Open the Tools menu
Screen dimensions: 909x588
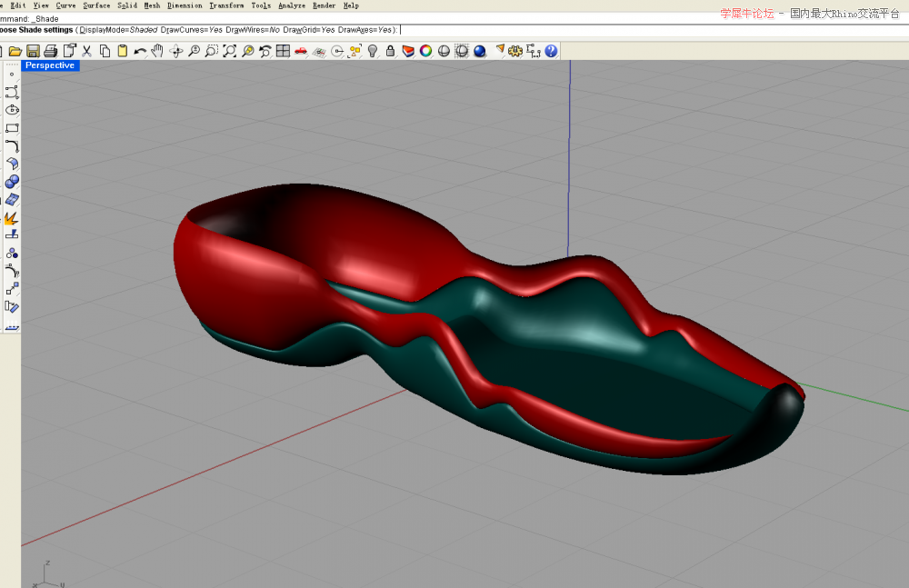coord(261,5)
